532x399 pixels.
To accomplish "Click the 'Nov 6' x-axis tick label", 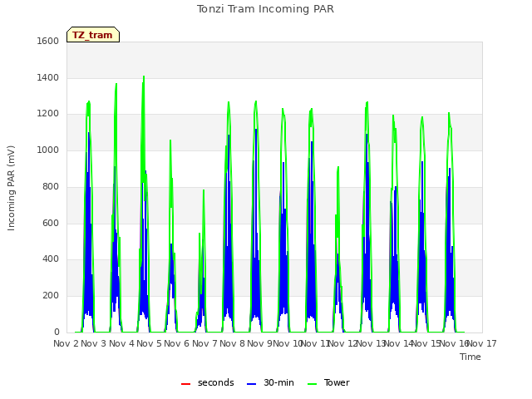I will (177, 343).
